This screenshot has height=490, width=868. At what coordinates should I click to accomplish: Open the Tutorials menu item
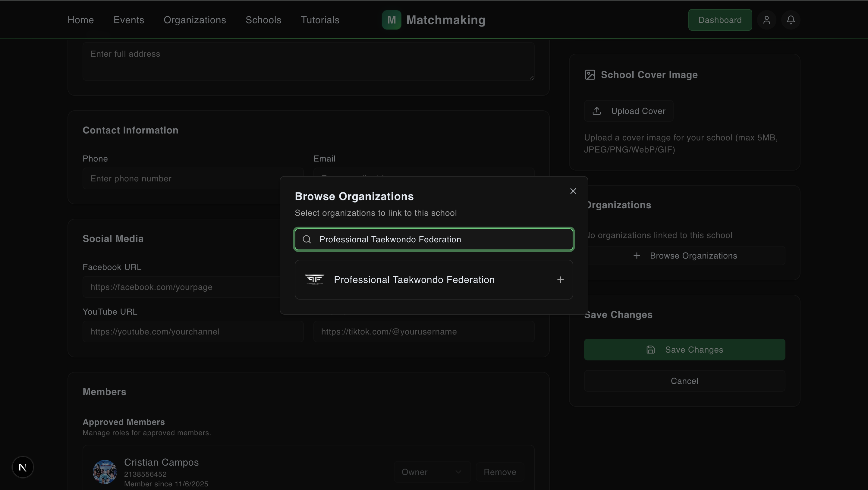tap(320, 20)
